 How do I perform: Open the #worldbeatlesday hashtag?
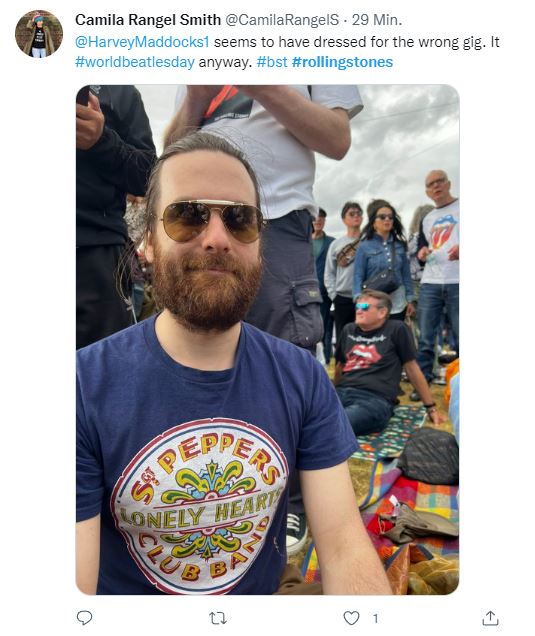(135, 62)
